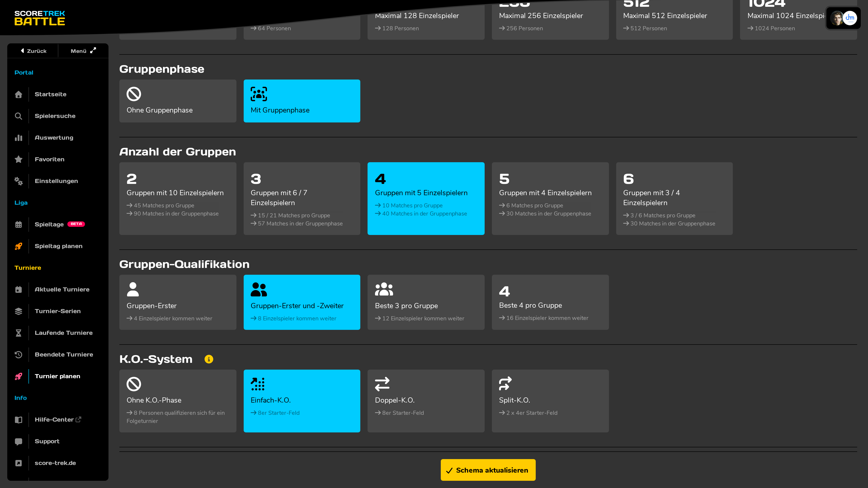Click the Turnier-Serien layers icon

19,311
